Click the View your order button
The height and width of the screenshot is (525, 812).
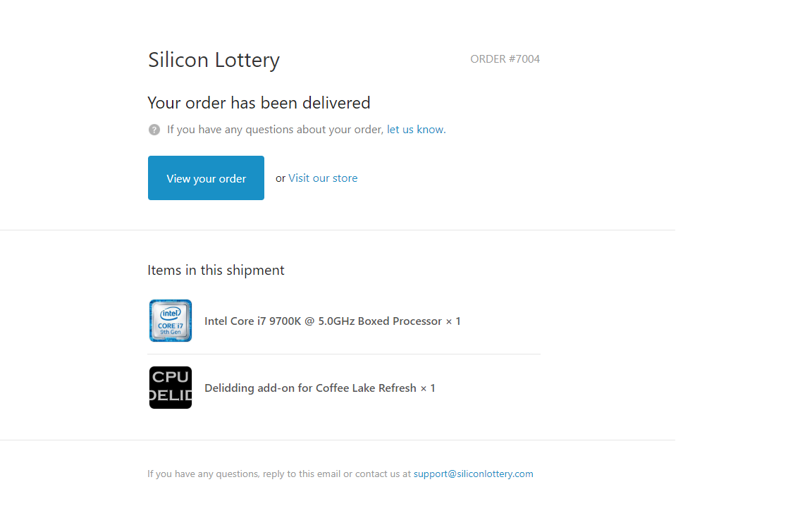206,178
